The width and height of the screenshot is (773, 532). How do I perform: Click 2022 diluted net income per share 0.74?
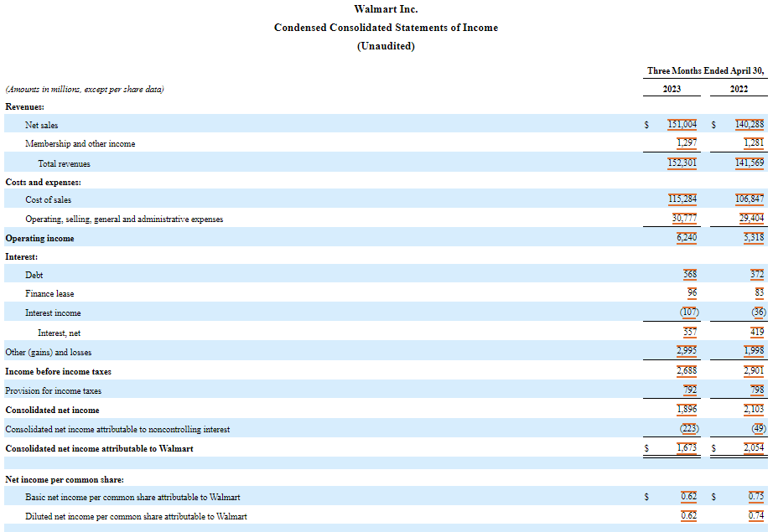point(755,516)
